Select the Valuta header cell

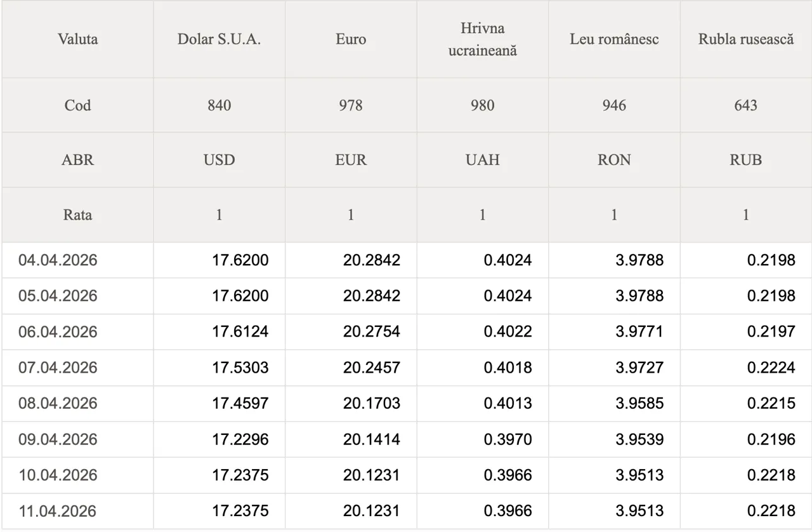click(x=77, y=39)
